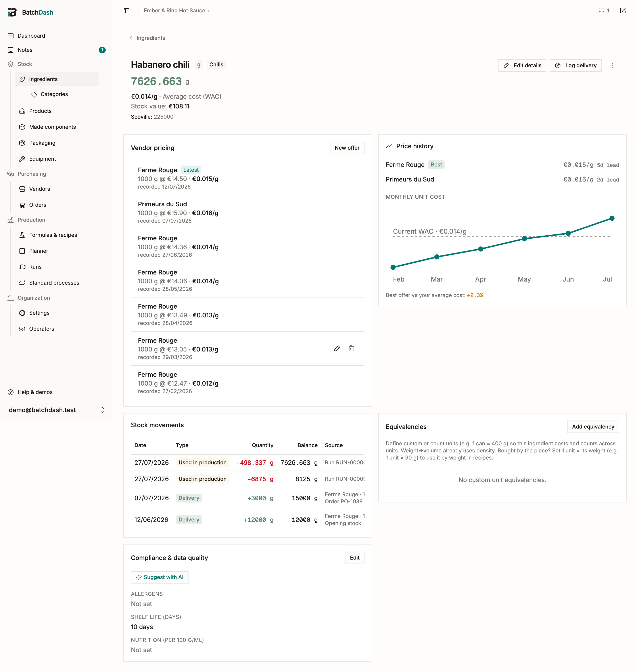Delete the Ferme Rouge €13.05 offer
637x672 pixels.
tap(351, 348)
